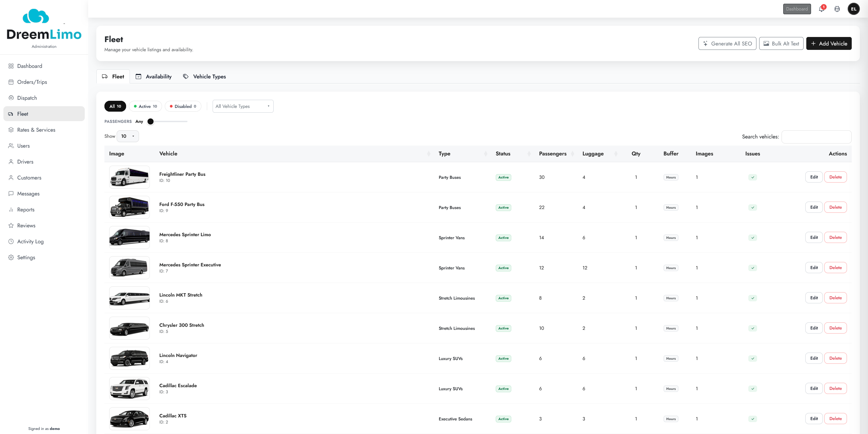Filter by Disabled vehicles pill
The width and height of the screenshot is (868, 434).
[x=183, y=106]
